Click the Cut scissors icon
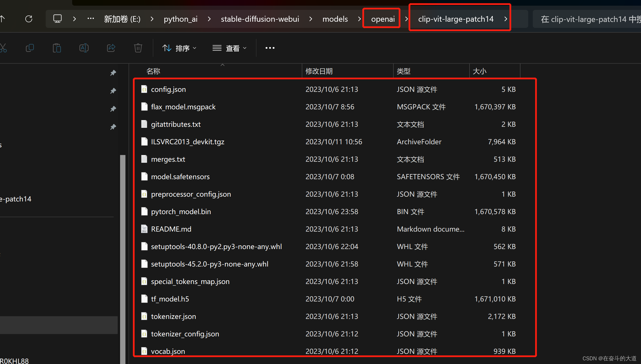Image resolution: width=641 pixels, height=364 pixels. [x=3, y=48]
